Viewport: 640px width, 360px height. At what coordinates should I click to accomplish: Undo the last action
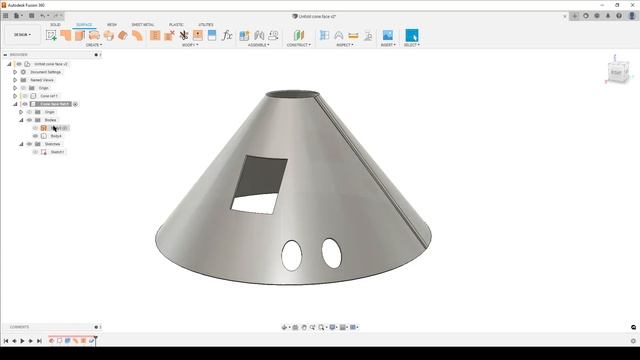click(42, 16)
